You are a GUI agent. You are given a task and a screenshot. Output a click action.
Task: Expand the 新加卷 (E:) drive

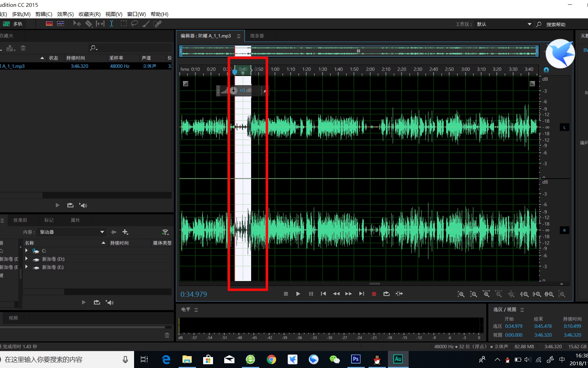[x=27, y=267]
